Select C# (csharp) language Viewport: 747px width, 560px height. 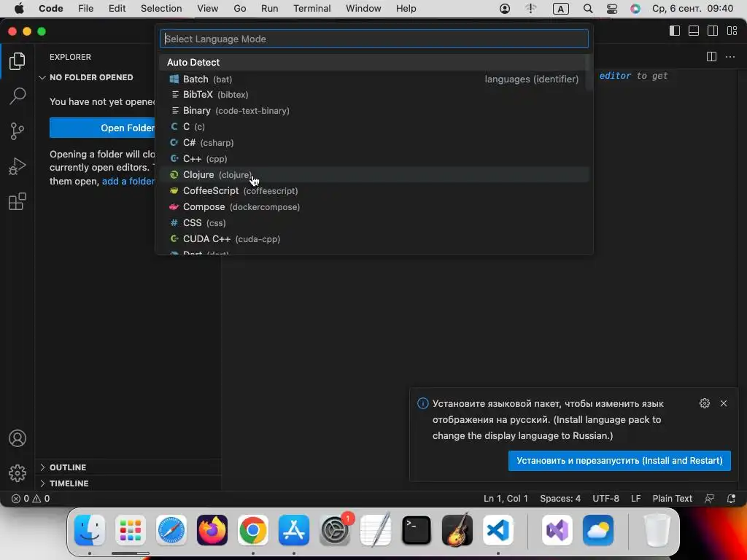(373, 143)
